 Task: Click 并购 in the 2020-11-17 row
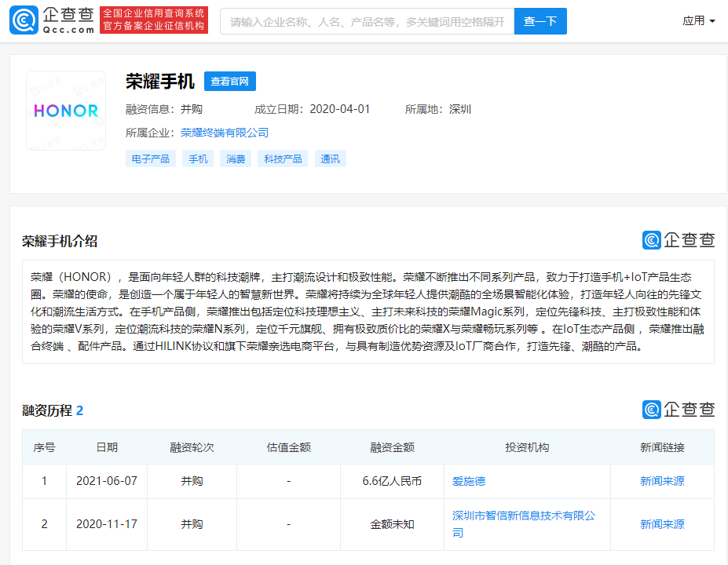(192, 524)
